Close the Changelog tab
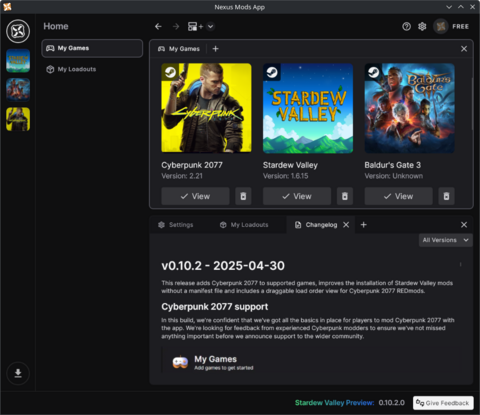The image size is (480, 415). 346,225
